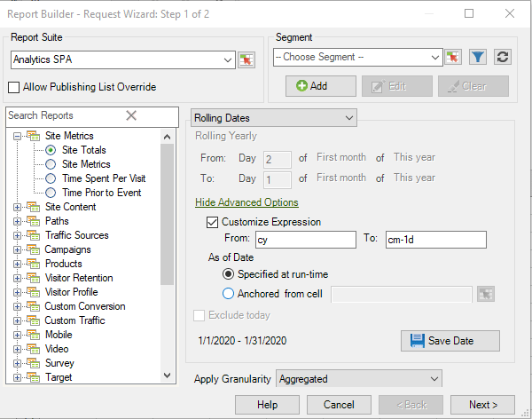
Task: Click the Save Date button
Action: pos(450,341)
